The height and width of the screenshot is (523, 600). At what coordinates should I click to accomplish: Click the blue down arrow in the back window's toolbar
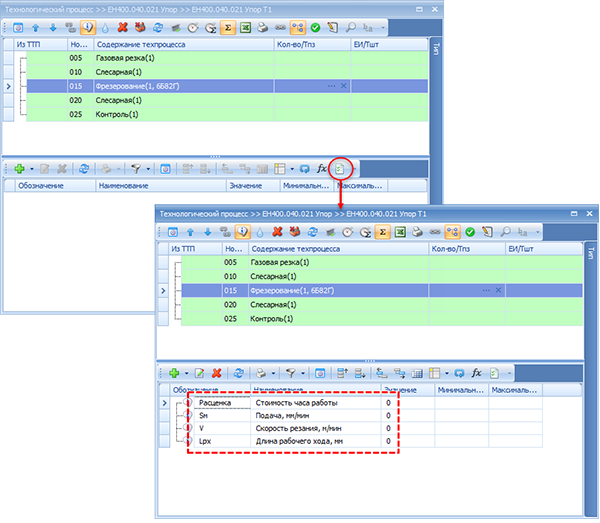point(53,28)
